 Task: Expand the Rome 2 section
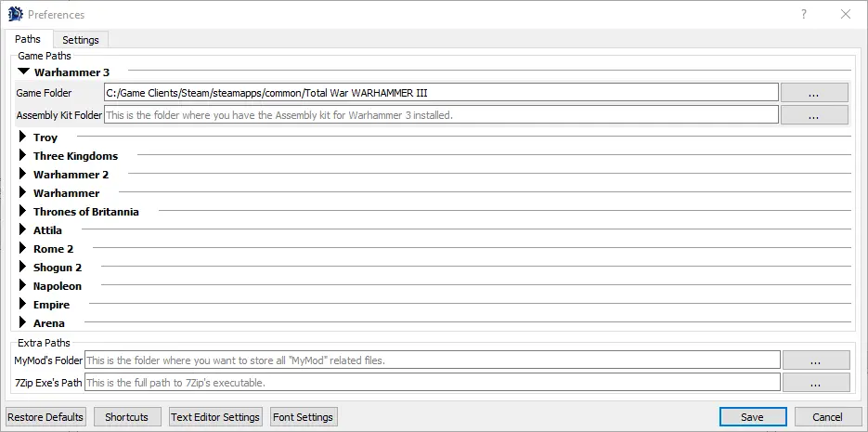click(x=22, y=249)
